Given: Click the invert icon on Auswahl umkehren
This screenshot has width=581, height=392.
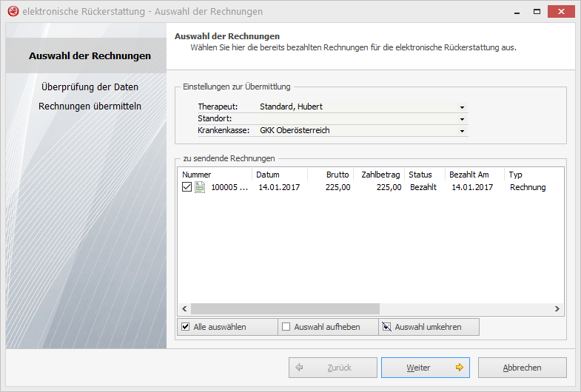Looking at the screenshot, I should click(386, 327).
